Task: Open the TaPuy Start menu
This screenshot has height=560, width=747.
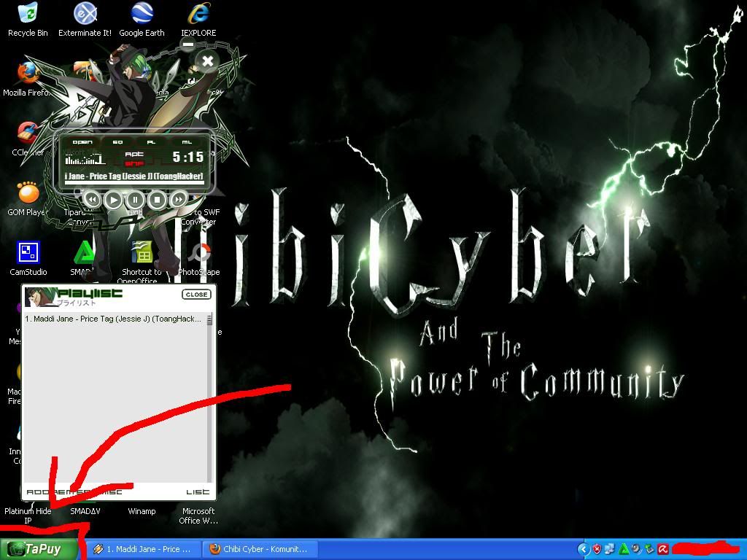Action: click(x=39, y=549)
